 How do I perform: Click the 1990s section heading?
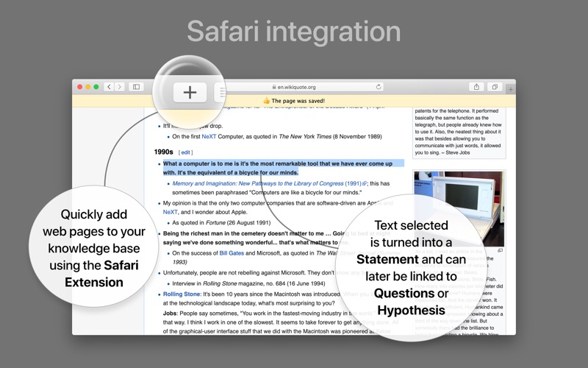(163, 152)
